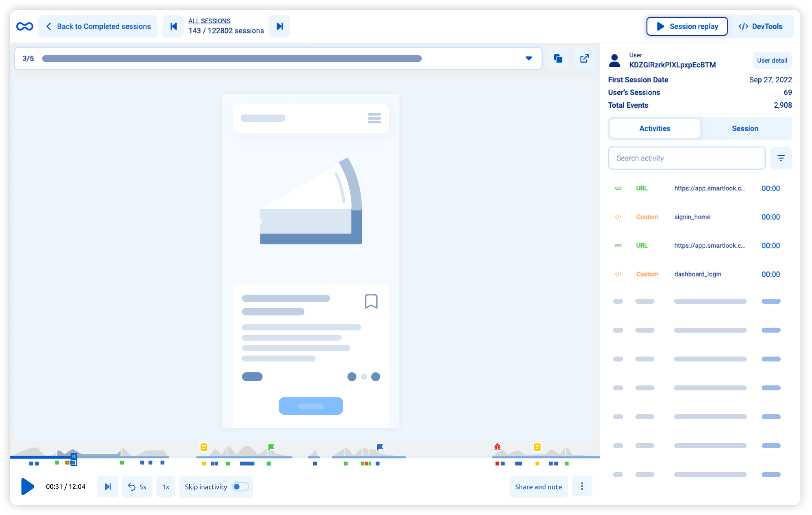Play the session recording

[28, 487]
